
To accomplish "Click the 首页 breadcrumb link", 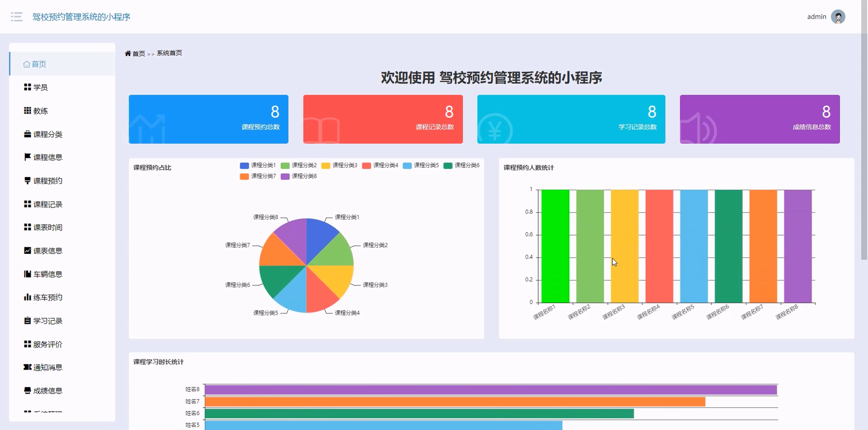I will [x=139, y=54].
